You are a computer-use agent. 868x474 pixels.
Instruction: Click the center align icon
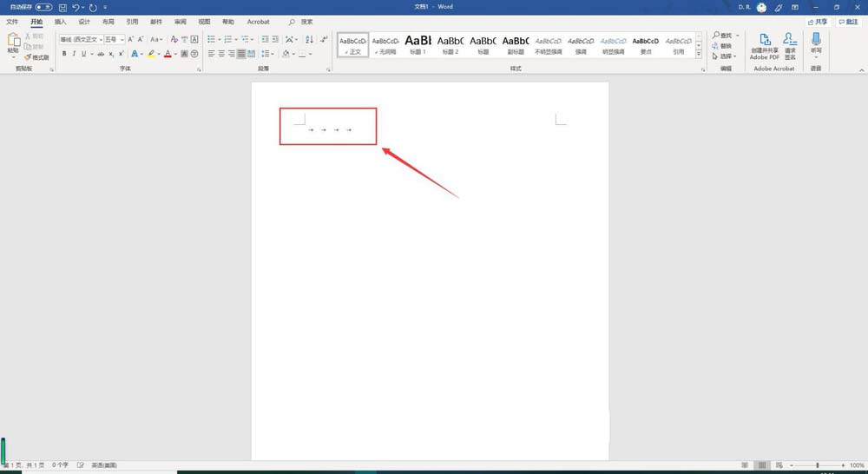coord(221,54)
